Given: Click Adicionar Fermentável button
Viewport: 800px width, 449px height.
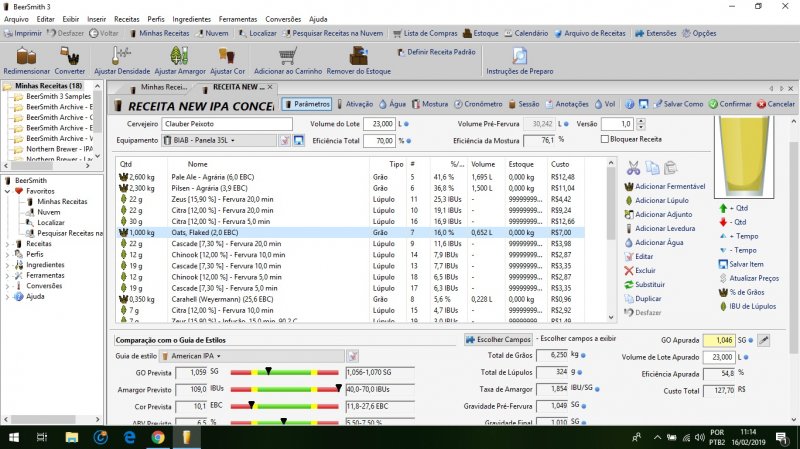Looking at the screenshot, I should click(x=665, y=186).
